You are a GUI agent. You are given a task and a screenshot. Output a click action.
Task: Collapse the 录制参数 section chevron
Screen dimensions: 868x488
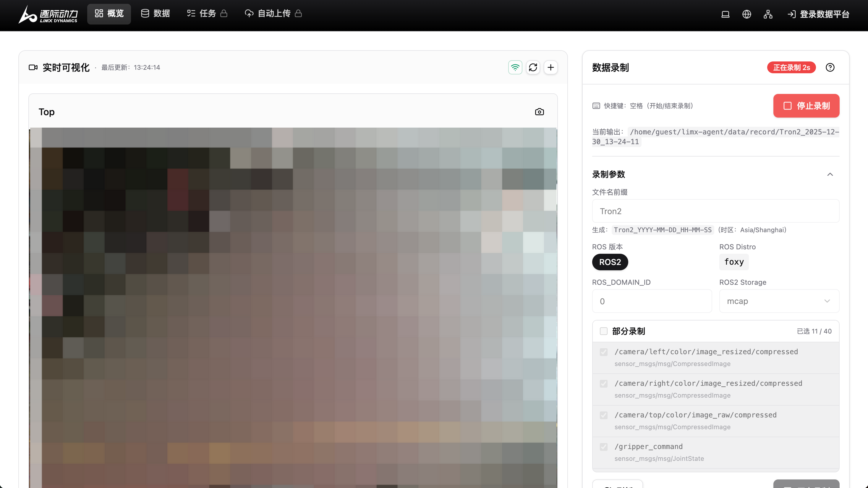coord(830,175)
